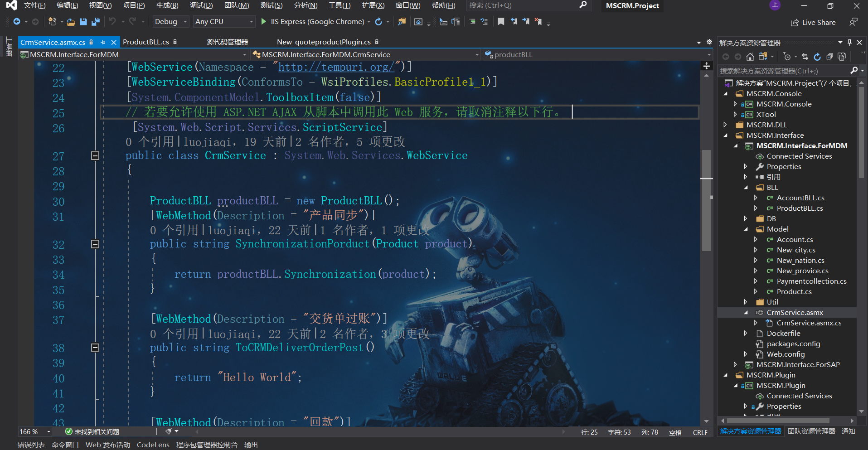Click the browser refresh icon in toolbar
This screenshot has width=868, height=450.
(x=378, y=22)
